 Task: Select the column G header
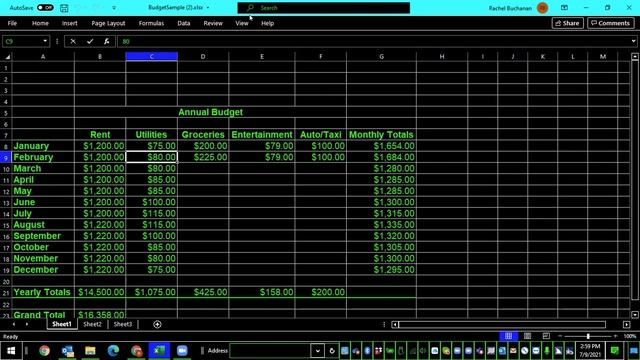point(381,57)
